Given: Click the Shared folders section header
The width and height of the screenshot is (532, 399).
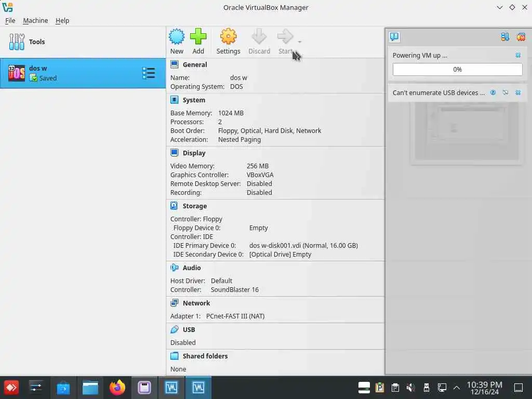Looking at the screenshot, I should [x=205, y=356].
